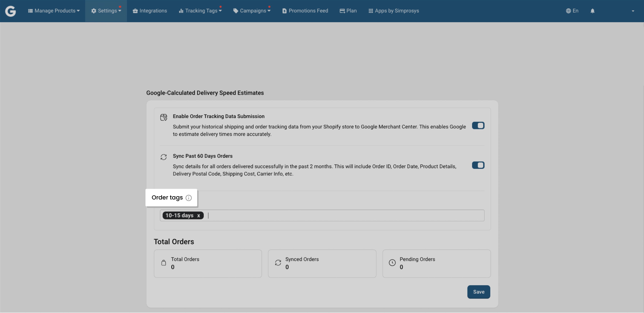Save the delivery speed settings
The height and width of the screenshot is (313, 644).
[479, 292]
